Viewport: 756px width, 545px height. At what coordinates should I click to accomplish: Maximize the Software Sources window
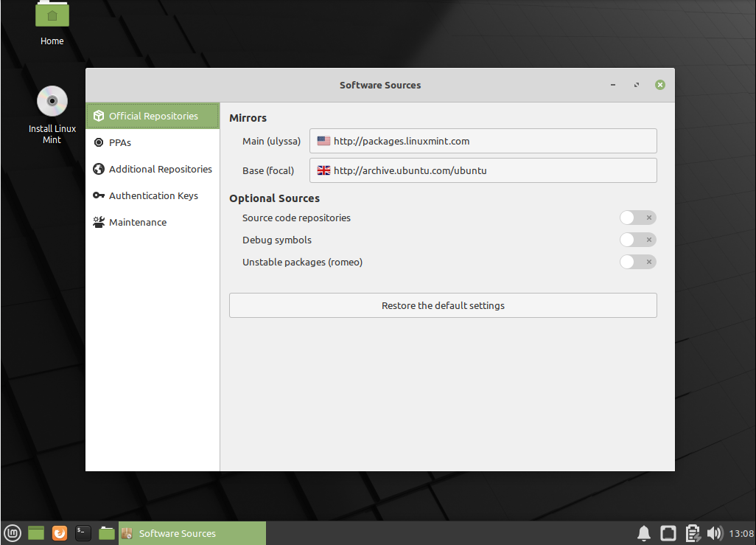tap(637, 85)
